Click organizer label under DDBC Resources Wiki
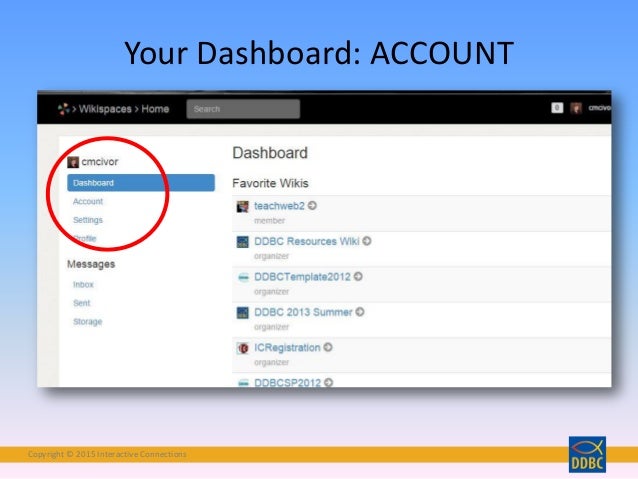This screenshot has width=638, height=479. [x=271, y=256]
